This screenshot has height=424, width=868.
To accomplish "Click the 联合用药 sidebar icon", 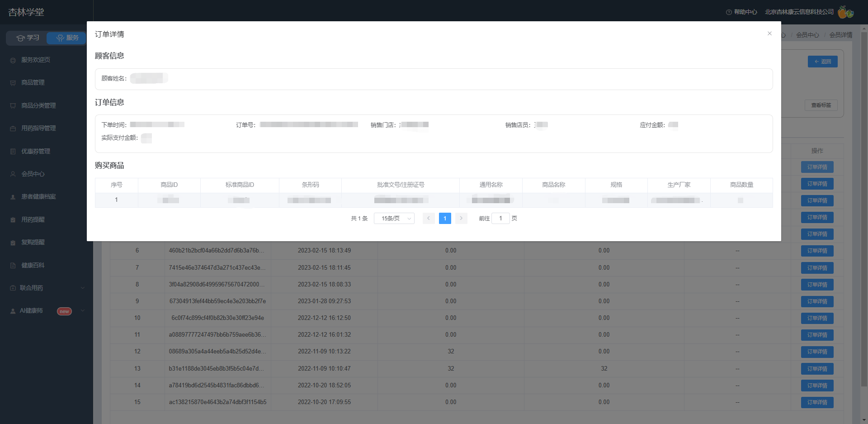I will coord(13,288).
